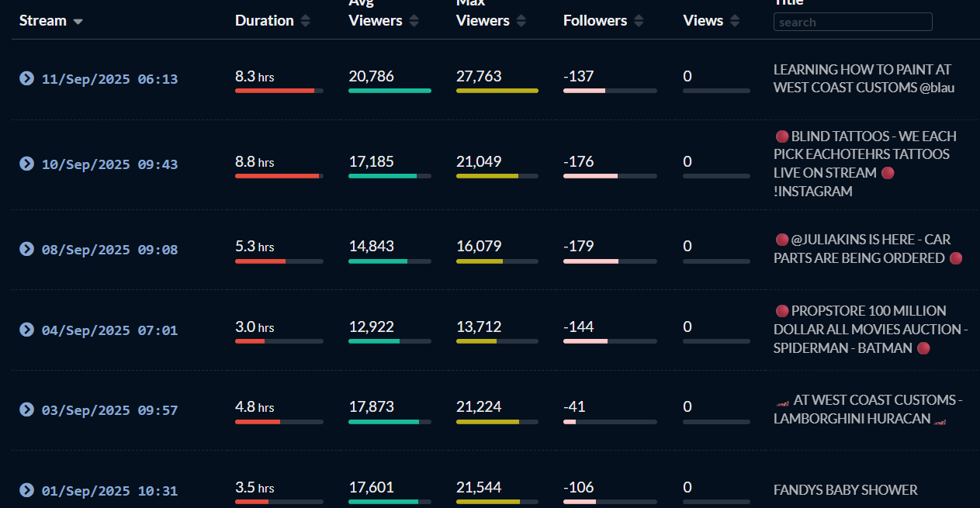Click the 5.3 hrs duration value
The height and width of the screenshot is (508, 980).
[255, 246]
